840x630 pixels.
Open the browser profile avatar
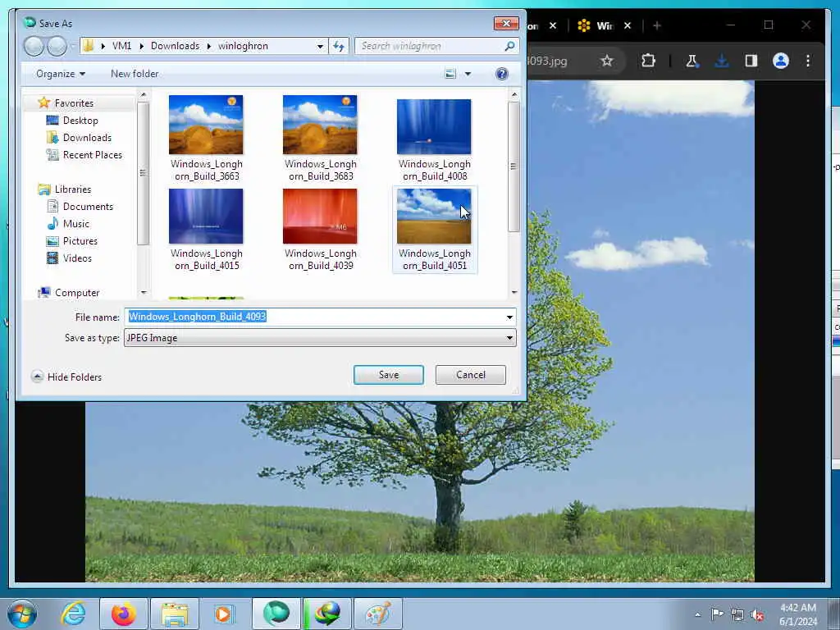[x=781, y=61]
